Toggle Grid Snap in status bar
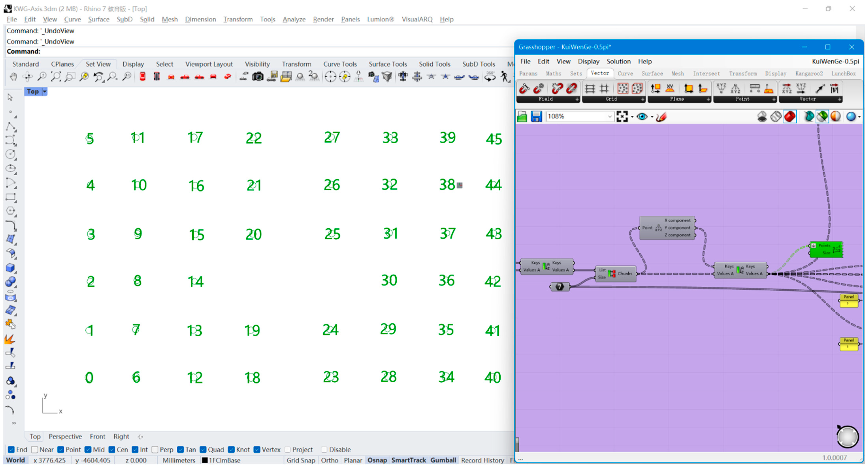 pyautogui.click(x=301, y=460)
